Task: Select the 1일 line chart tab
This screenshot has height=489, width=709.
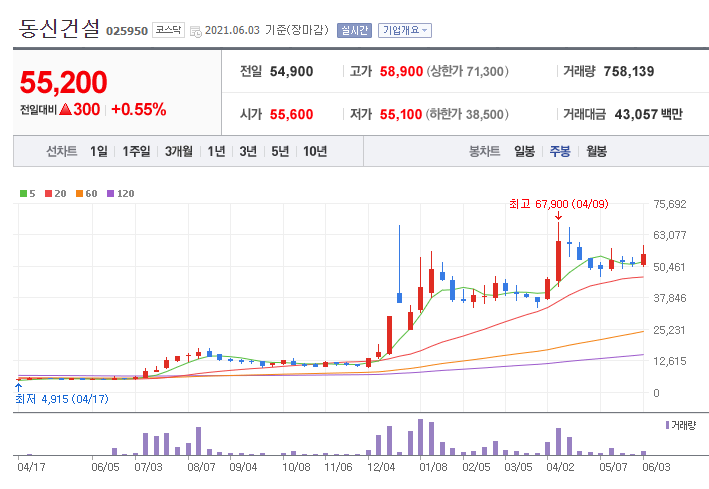Action: pos(99,151)
